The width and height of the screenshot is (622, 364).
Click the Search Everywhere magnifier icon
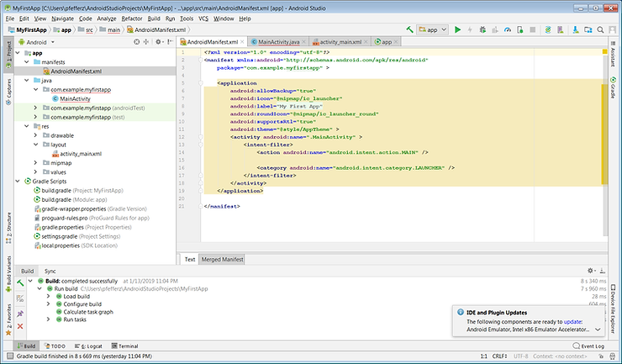601,29
